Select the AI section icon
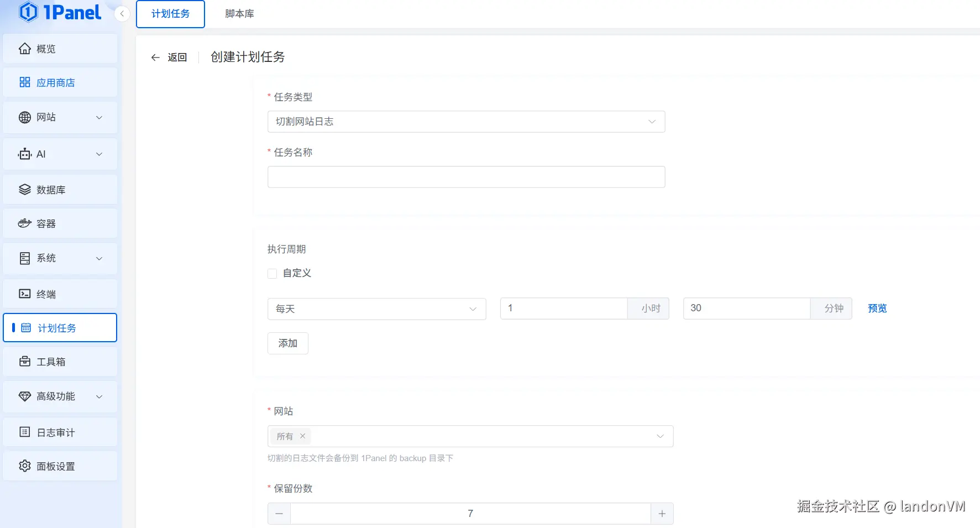Screen dimensions: 980x528 (x=24, y=154)
